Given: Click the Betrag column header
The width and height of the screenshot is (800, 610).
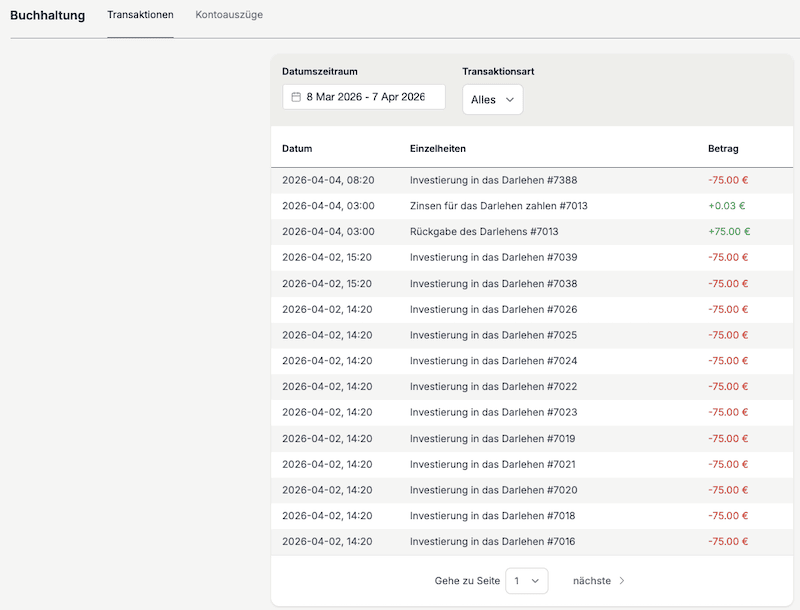Looking at the screenshot, I should click(723, 149).
